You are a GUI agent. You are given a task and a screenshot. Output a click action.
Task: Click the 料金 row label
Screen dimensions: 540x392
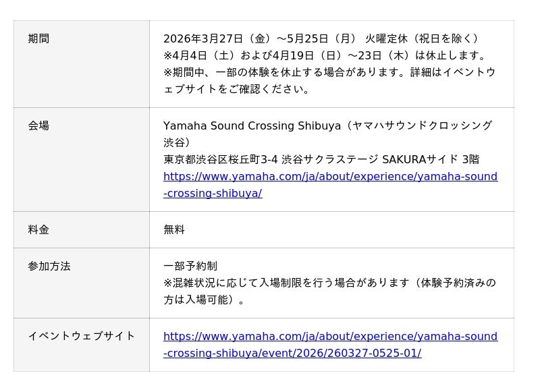[38, 229]
